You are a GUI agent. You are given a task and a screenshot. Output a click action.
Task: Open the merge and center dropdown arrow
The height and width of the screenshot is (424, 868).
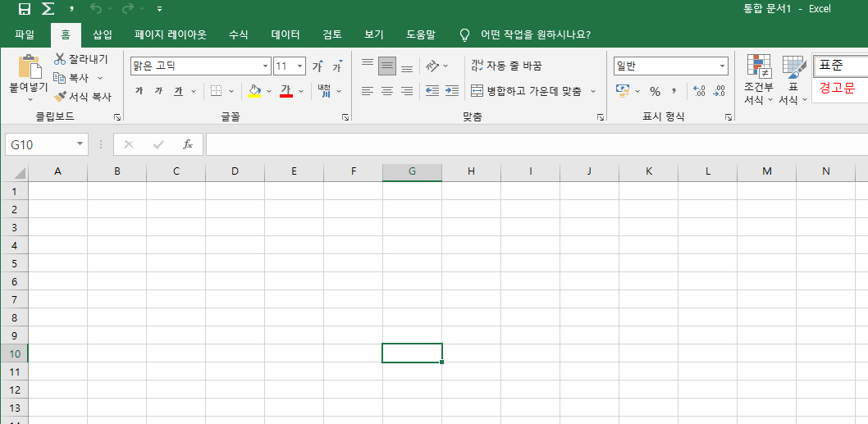593,91
